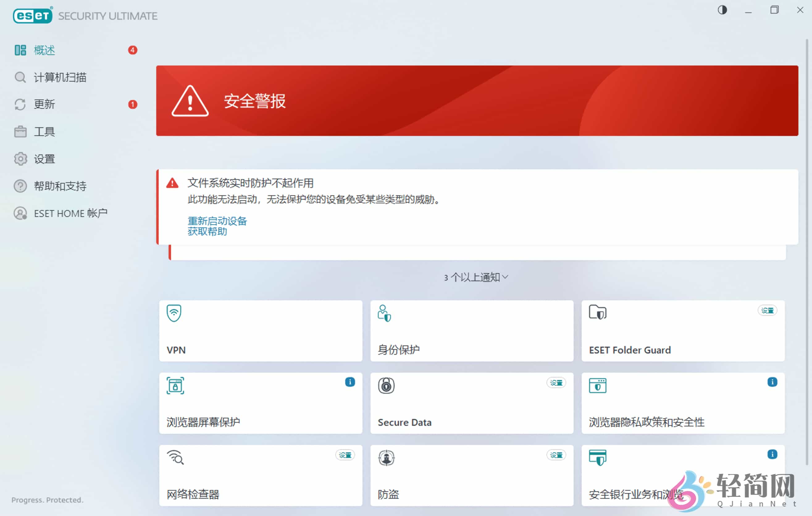
Task: Click the ESET logo in header
Action: point(32,15)
